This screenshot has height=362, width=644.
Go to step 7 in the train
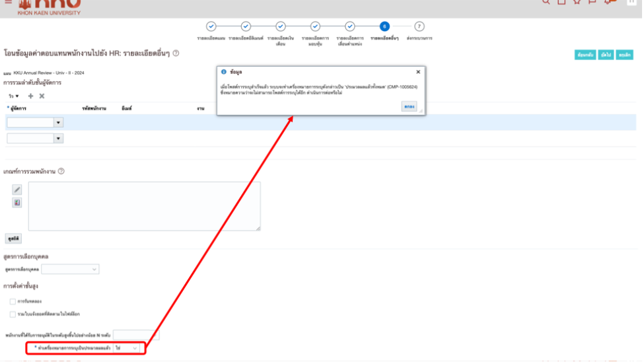click(x=419, y=26)
